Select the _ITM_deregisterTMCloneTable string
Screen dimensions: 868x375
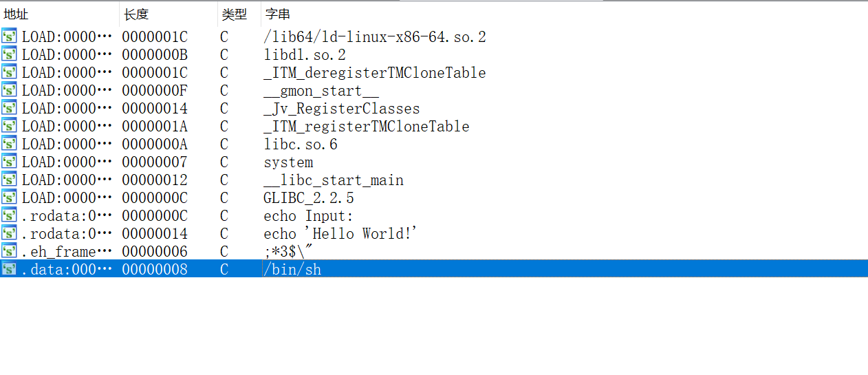tap(375, 72)
